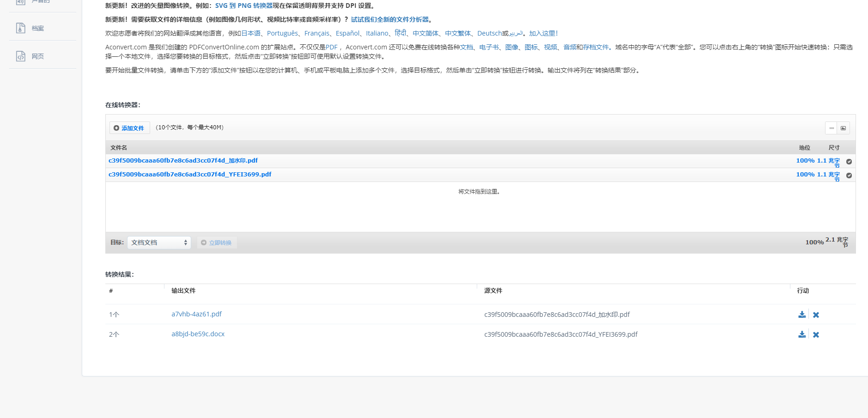Click the checkmark status for 加水印.pdf
This screenshot has width=868, height=418.
pos(849,162)
